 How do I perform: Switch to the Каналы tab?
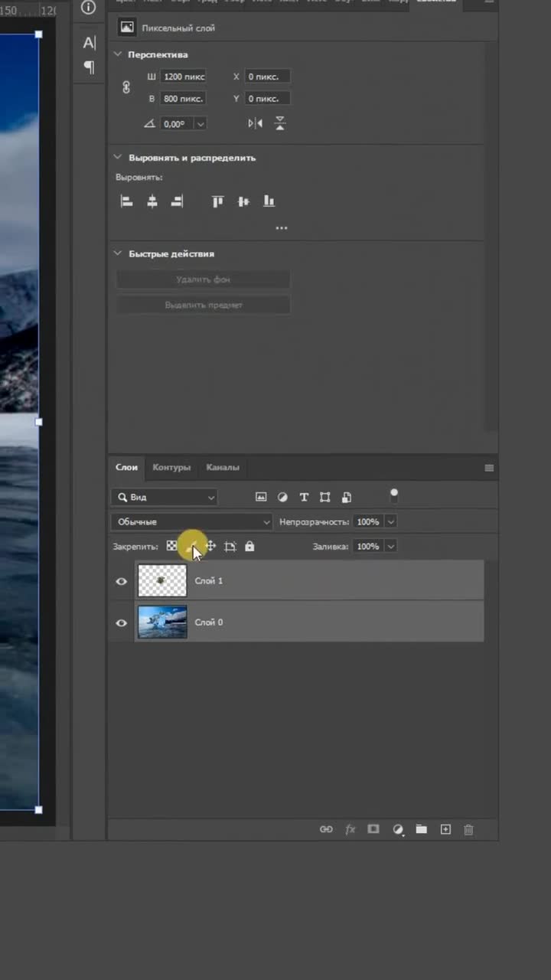(222, 467)
